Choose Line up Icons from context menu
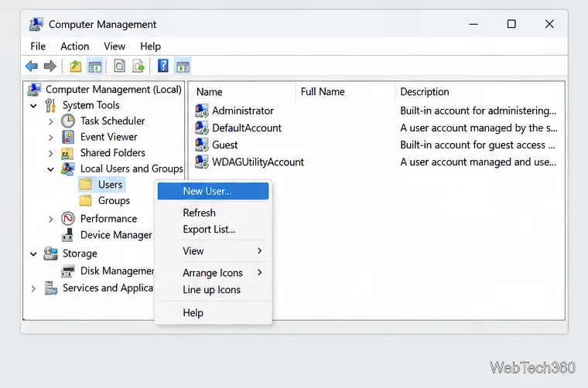Screen dimensions: 588x388 click(x=213, y=290)
